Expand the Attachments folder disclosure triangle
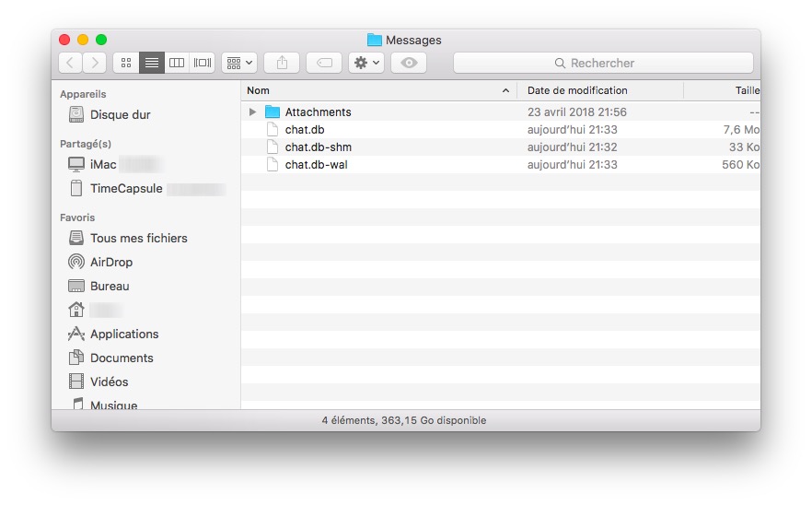The height and width of the screenshot is (505, 812). click(253, 112)
